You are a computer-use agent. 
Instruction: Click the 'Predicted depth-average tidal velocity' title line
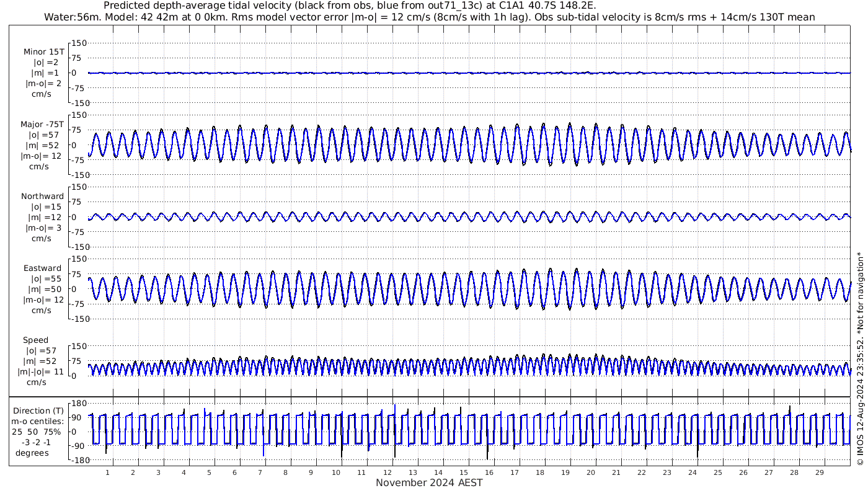pyautogui.click(x=350, y=5)
